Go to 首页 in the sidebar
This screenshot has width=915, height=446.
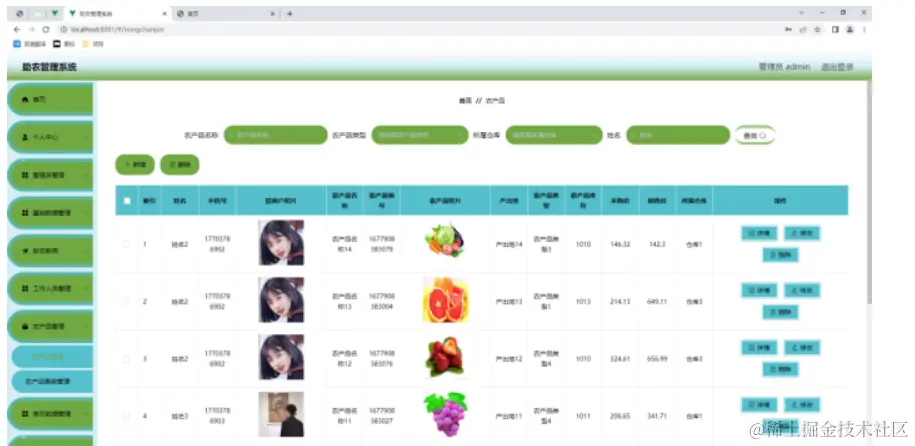click(50, 99)
